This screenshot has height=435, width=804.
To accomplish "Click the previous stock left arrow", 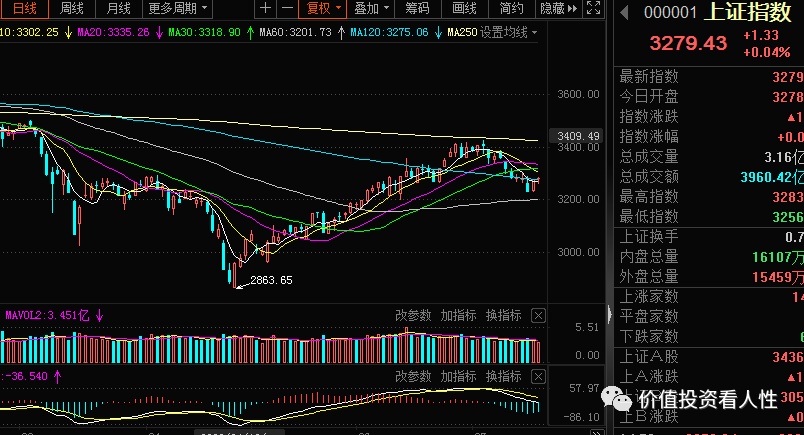I will (624, 12).
